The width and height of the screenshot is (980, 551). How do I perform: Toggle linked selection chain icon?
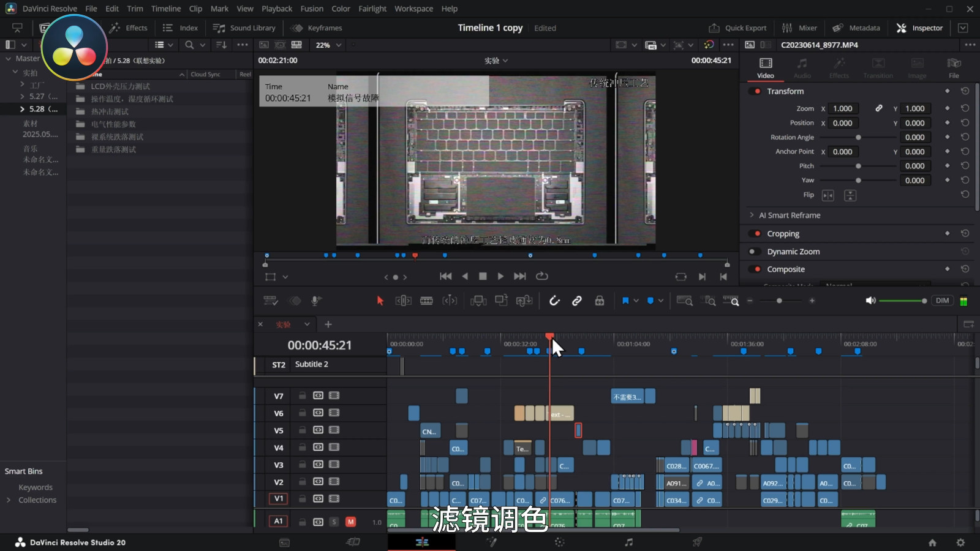click(x=577, y=301)
